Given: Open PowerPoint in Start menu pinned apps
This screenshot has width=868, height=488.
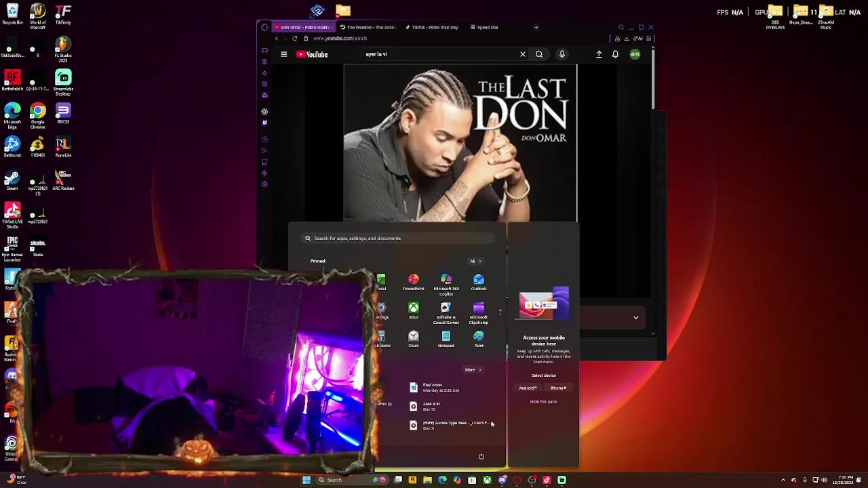Looking at the screenshot, I should [413, 283].
